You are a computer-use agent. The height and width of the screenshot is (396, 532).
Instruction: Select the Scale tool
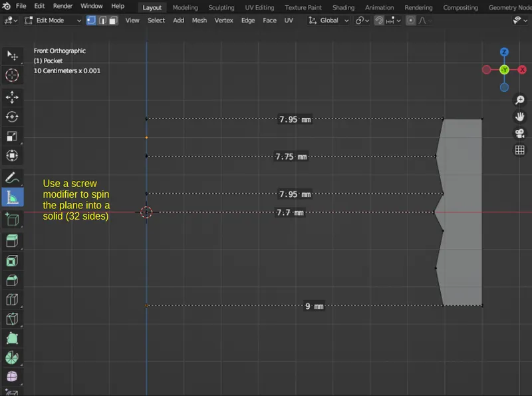tap(12, 136)
